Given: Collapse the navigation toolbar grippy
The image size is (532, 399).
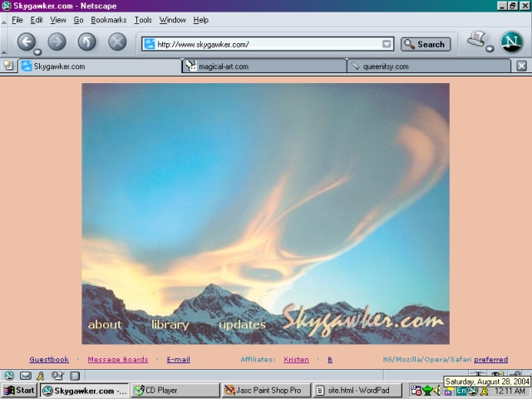Looking at the screenshot, I should click(x=3, y=52).
